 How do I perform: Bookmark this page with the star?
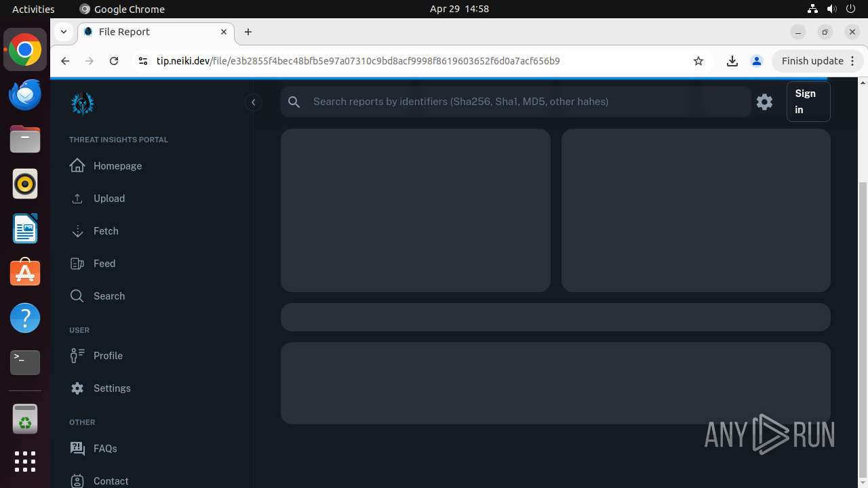(x=698, y=61)
